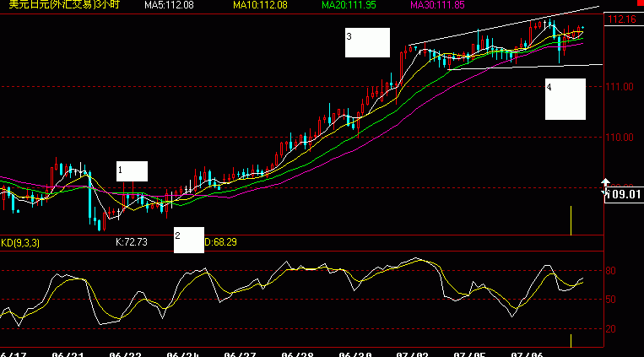Image resolution: width=644 pixels, height=357 pixels.
Task: Click the 50 level on KD axis
Action: click(611, 300)
